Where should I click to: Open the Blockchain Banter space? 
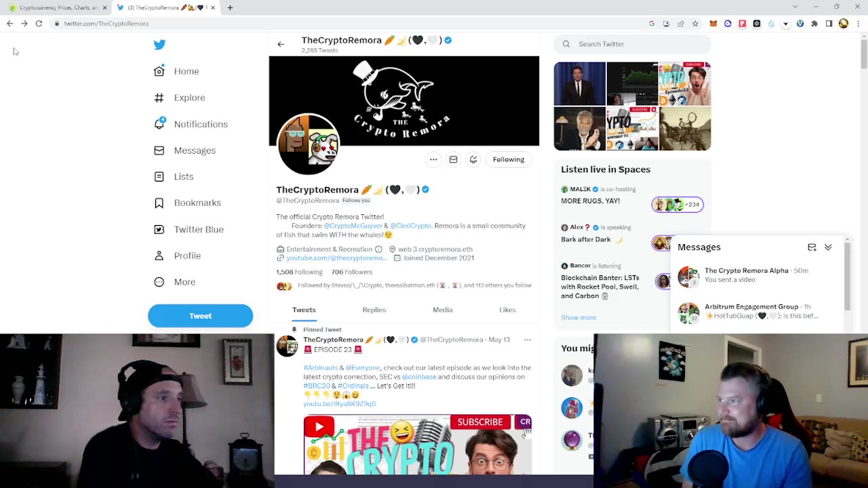[x=600, y=287]
